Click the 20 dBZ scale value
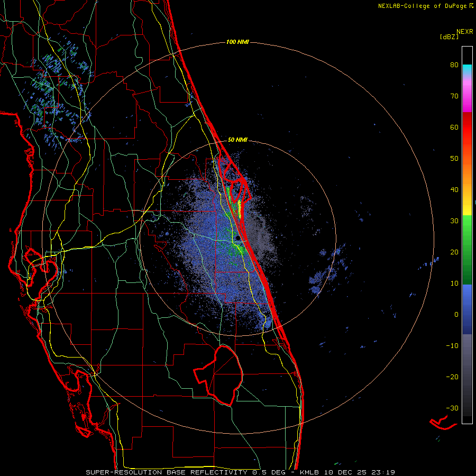The height and width of the screenshot is (476, 476). coord(454,252)
